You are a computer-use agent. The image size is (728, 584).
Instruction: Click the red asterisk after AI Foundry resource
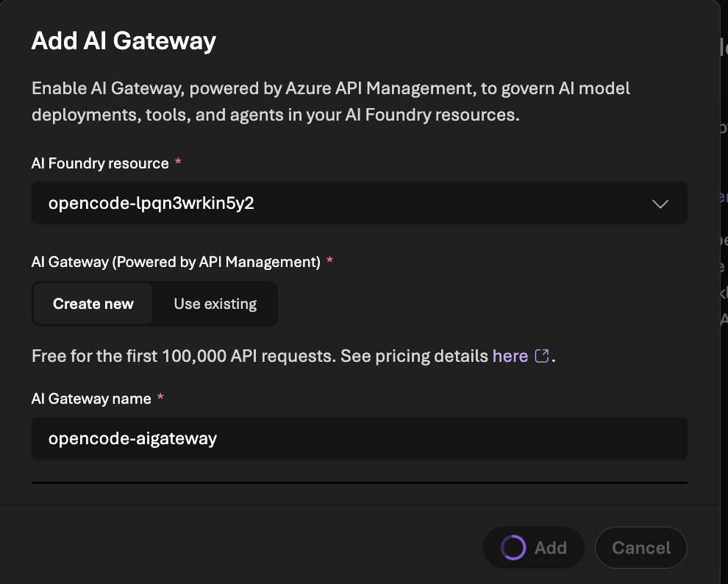178,163
